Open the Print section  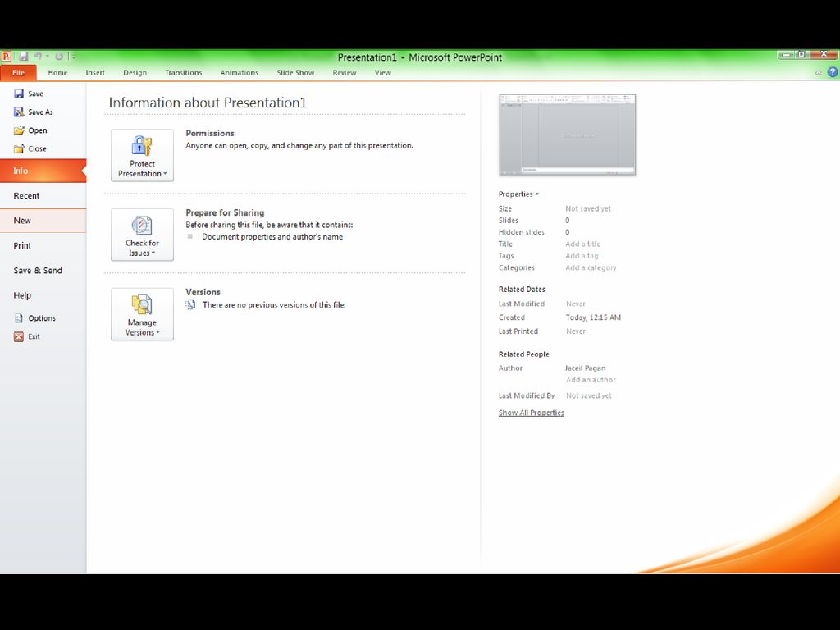click(x=43, y=245)
